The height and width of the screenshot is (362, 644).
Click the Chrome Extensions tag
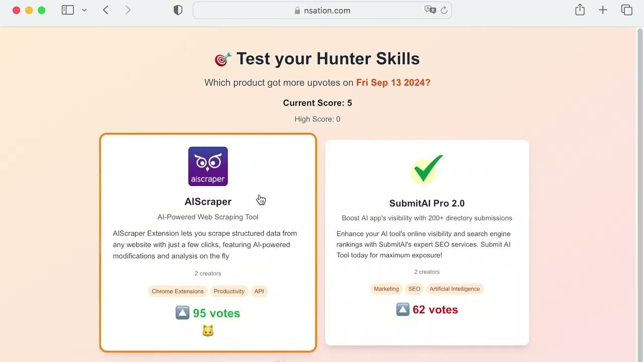177,291
